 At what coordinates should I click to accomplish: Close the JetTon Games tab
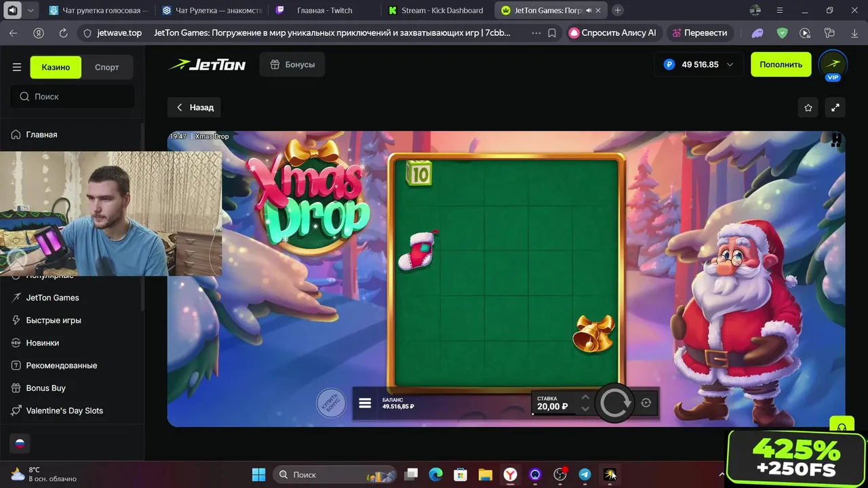[x=599, y=10]
